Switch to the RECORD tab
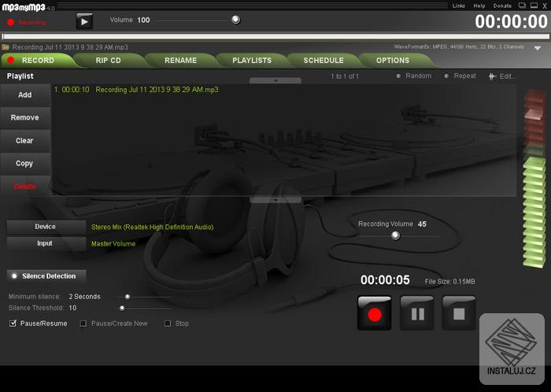Viewport: 551px width, 392px height. (38, 61)
